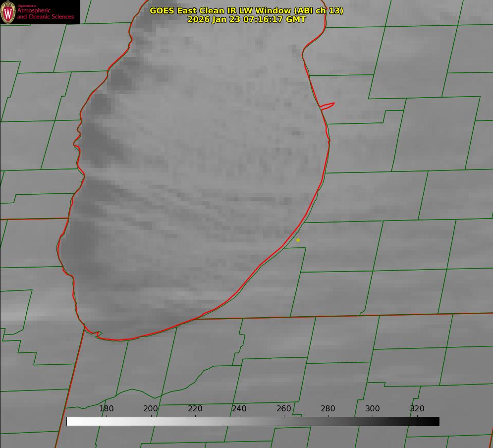The height and width of the screenshot is (448, 493).
Task: Click the grayscale temperature color bar
Action: click(253, 421)
